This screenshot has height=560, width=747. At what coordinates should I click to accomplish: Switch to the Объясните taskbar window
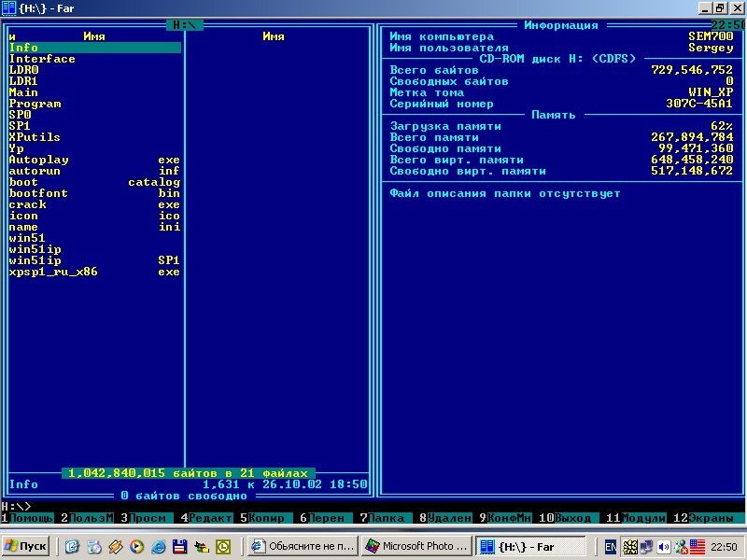click(303, 546)
